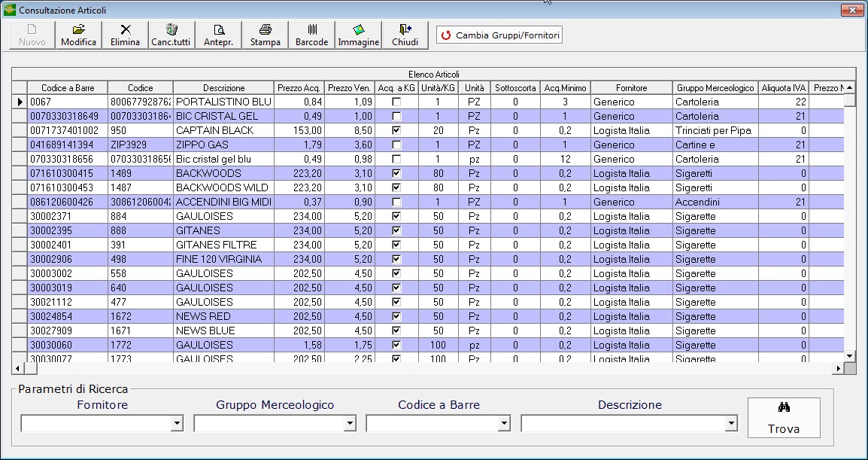This screenshot has width=868, height=460.
Task: Click the Accendini group cell
Action: tap(715, 203)
